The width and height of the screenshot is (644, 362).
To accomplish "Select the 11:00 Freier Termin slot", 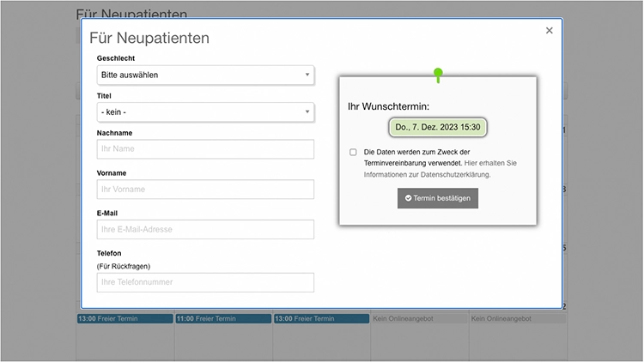I will point(223,319).
